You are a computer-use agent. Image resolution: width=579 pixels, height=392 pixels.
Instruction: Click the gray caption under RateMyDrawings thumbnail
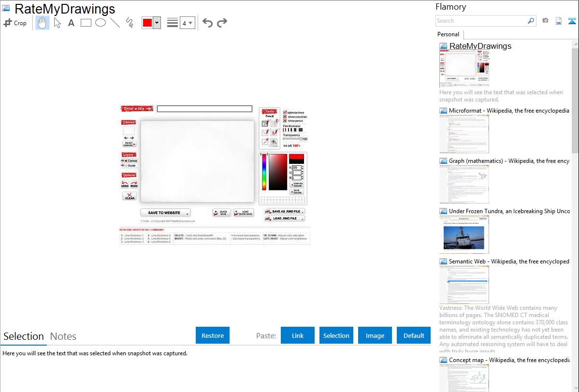coord(501,96)
